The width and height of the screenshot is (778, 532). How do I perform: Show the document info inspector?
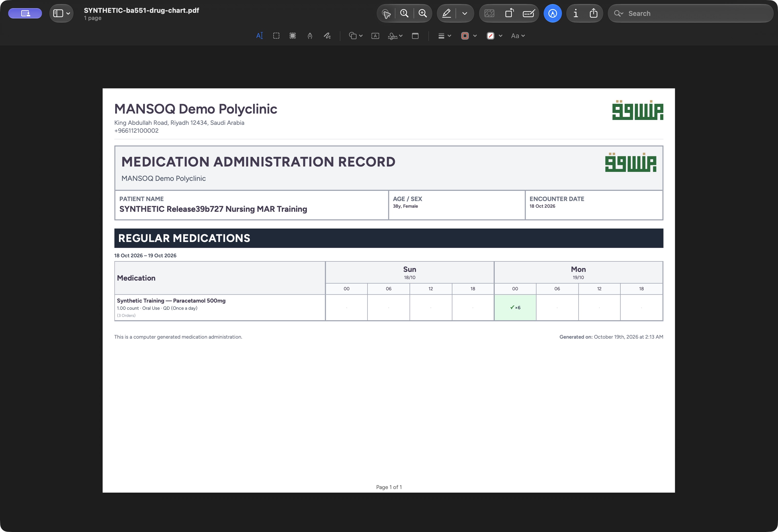pos(576,13)
